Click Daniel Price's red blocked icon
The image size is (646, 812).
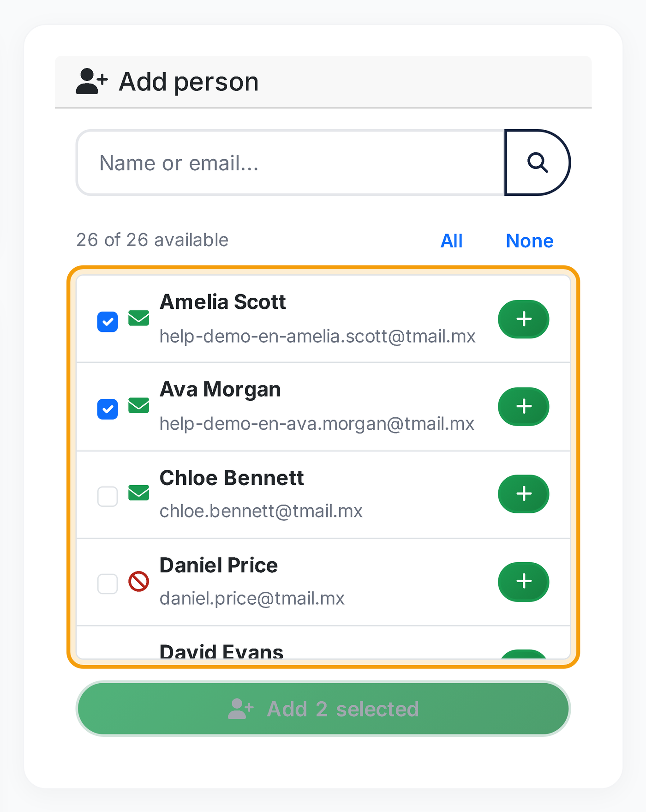[138, 581]
